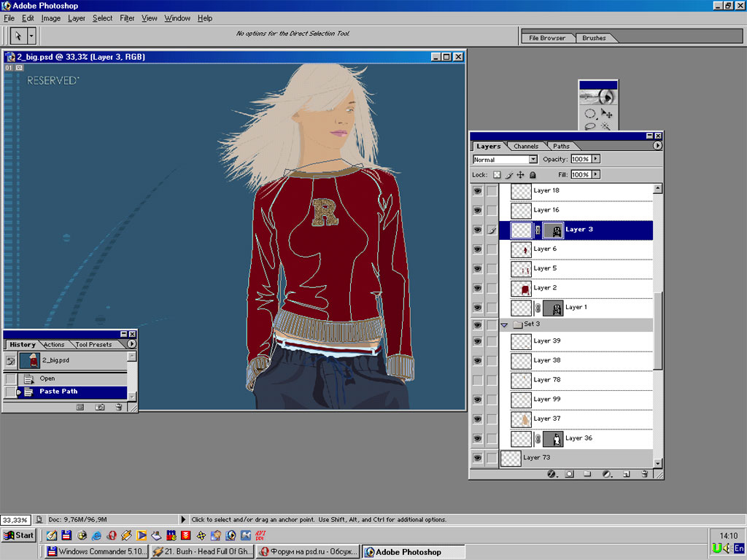Delete layer with Layers panel trash icon
Viewport: 747px width, 560px height.
[644, 474]
